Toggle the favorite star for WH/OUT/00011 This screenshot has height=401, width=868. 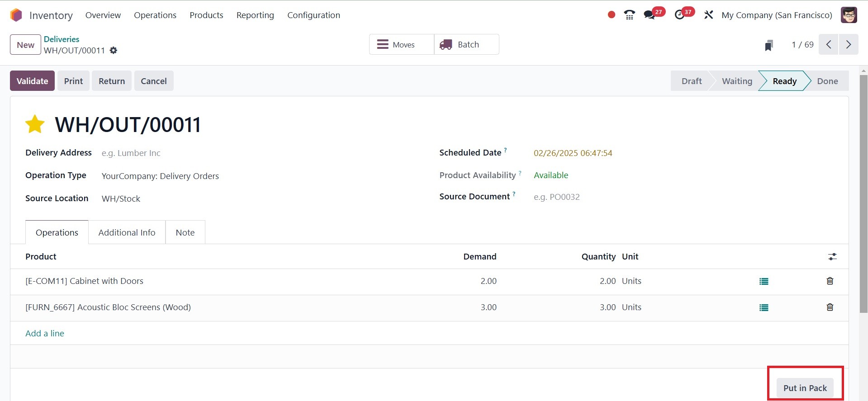click(x=35, y=124)
